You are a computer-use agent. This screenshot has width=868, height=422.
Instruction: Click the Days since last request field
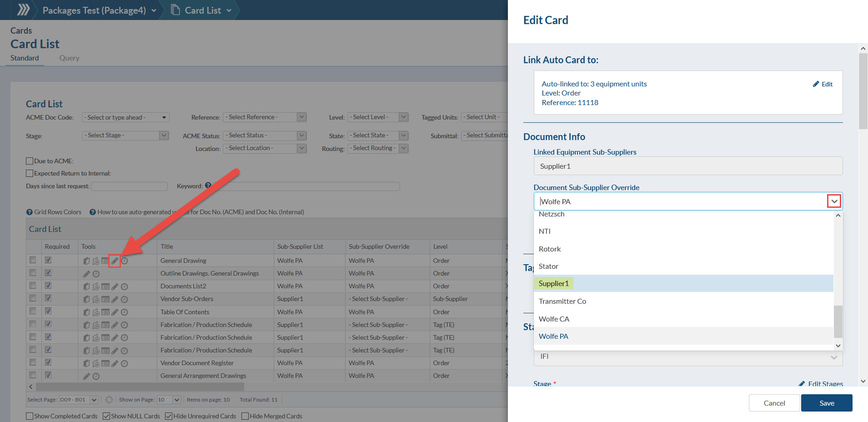point(130,186)
